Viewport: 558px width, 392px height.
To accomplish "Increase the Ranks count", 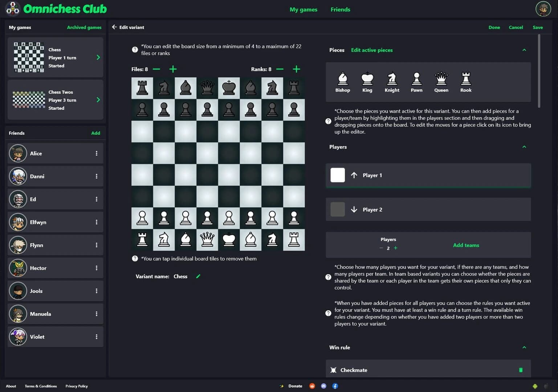I will point(297,69).
